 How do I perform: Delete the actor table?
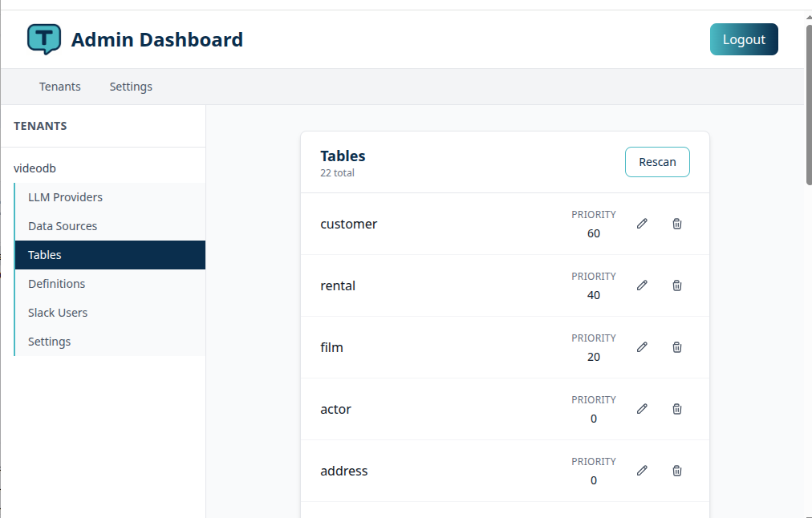pos(676,408)
